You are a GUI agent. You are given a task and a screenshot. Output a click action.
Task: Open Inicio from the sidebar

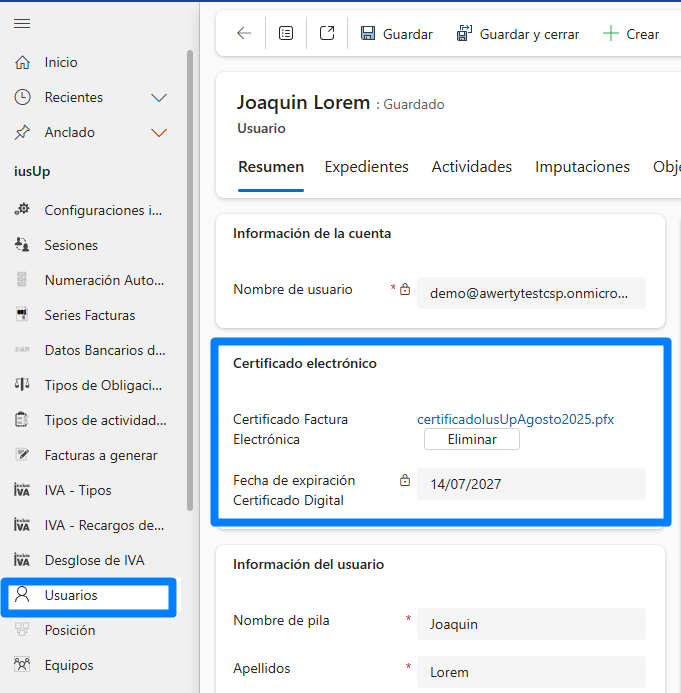(x=61, y=62)
